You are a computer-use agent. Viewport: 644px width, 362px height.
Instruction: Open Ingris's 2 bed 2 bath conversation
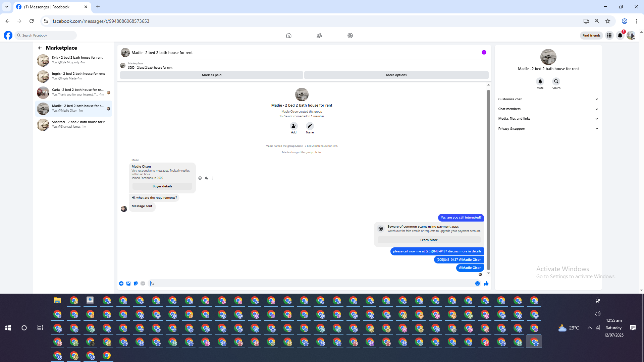[73, 76]
